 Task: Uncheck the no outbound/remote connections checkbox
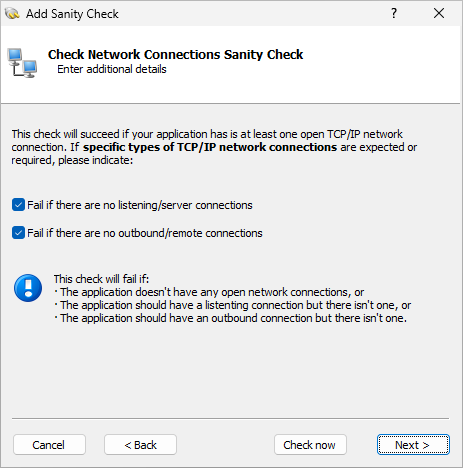18,233
